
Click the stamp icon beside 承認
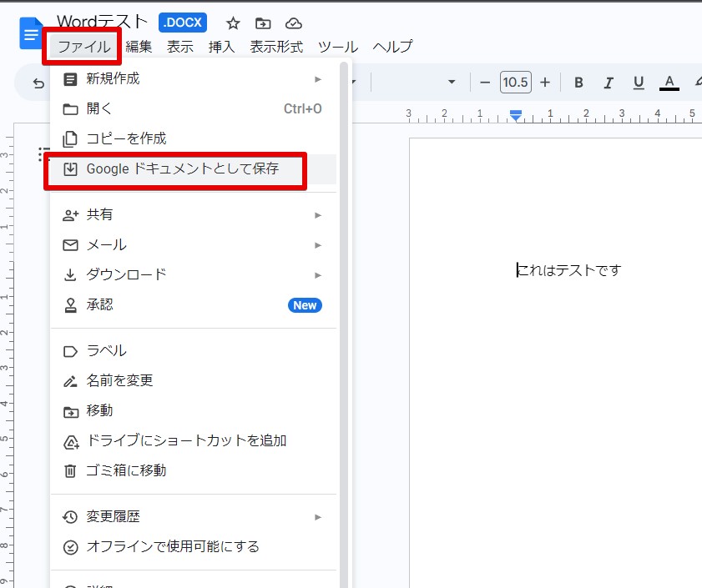click(x=70, y=305)
